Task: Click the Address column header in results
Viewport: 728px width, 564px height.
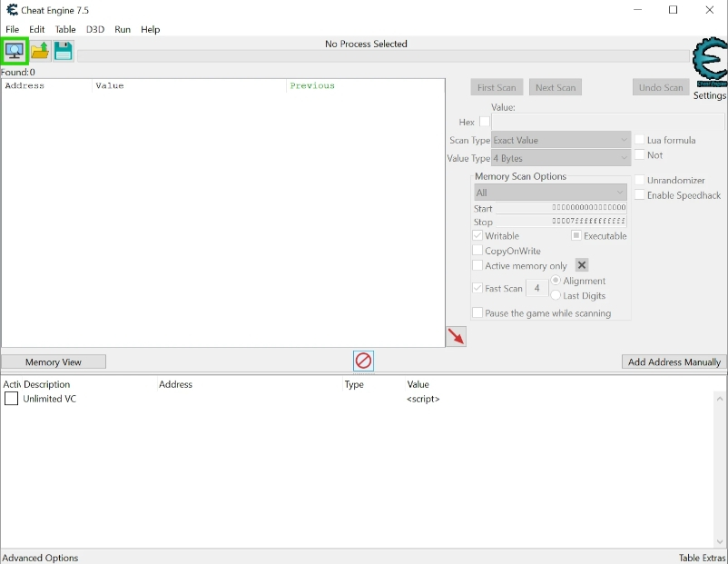Action: click(x=47, y=85)
